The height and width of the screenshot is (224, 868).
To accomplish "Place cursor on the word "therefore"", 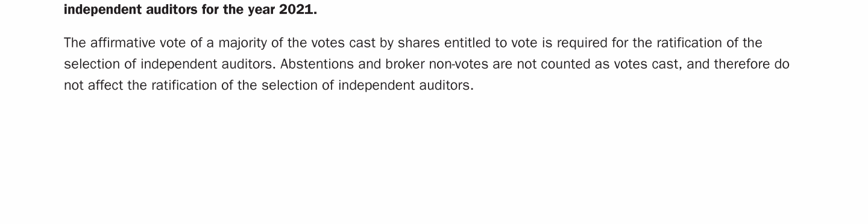I will [x=742, y=64].
